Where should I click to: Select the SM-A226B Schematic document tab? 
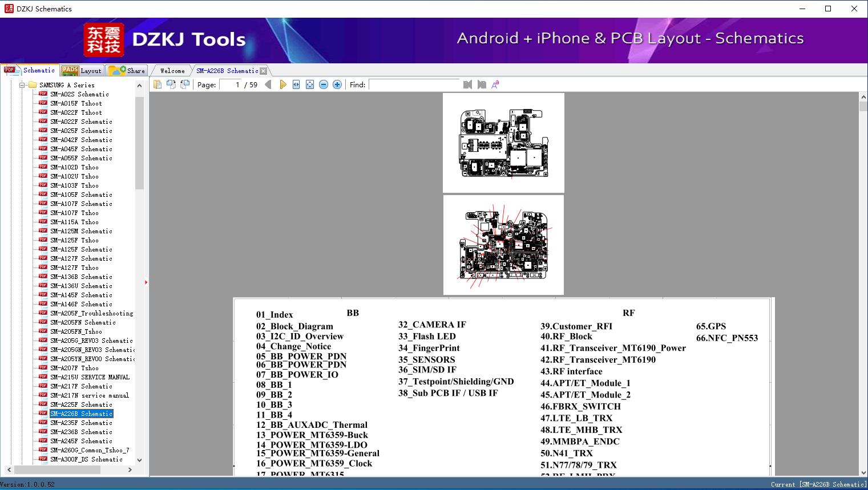coord(227,71)
